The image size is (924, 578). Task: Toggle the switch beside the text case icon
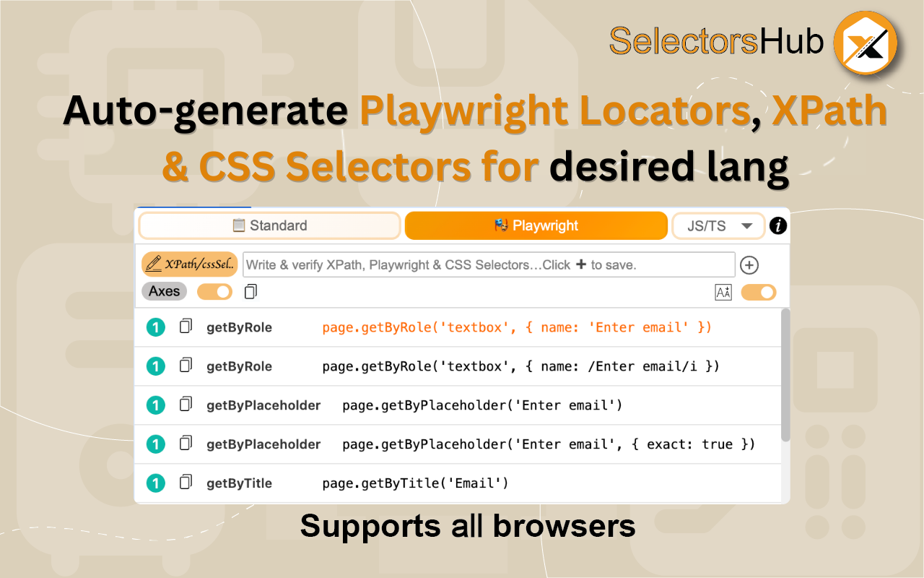pos(758,292)
